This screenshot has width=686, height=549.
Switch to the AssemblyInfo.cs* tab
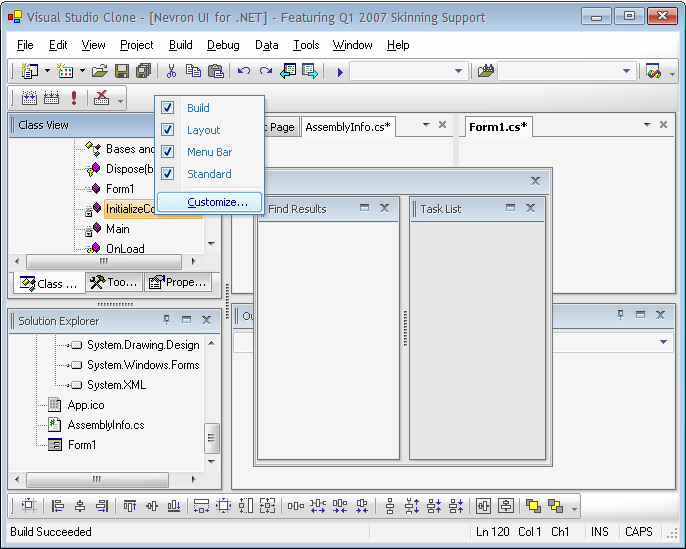pyautogui.click(x=348, y=127)
